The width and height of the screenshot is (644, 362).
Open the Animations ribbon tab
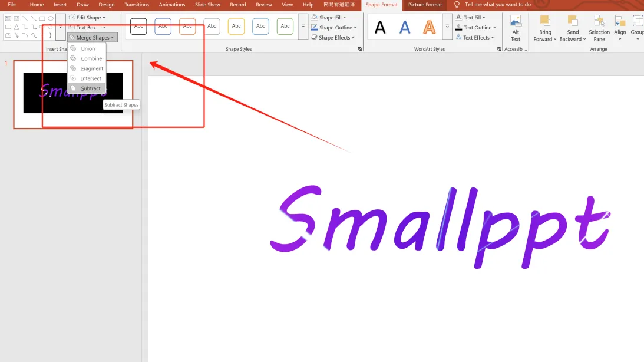coord(171,5)
